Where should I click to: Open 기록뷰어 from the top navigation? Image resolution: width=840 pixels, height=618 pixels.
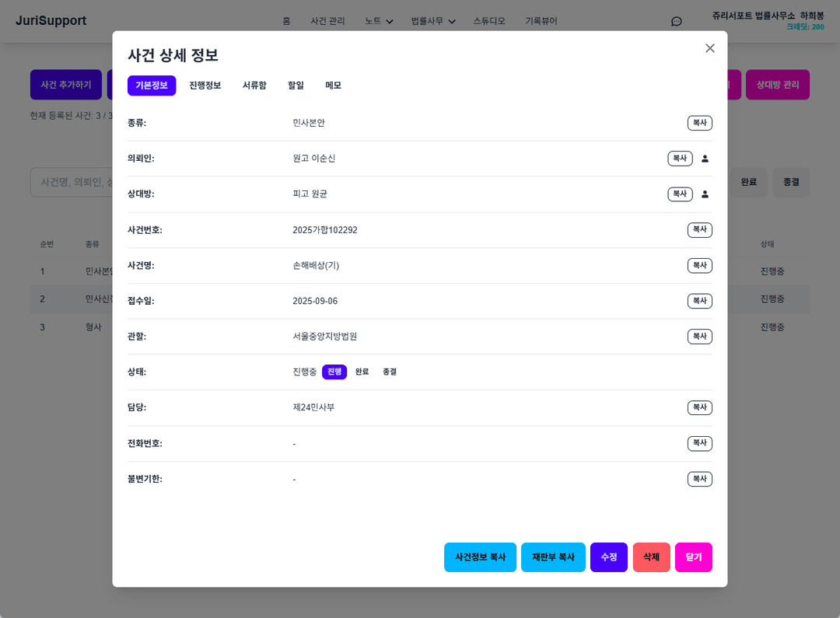[543, 21]
